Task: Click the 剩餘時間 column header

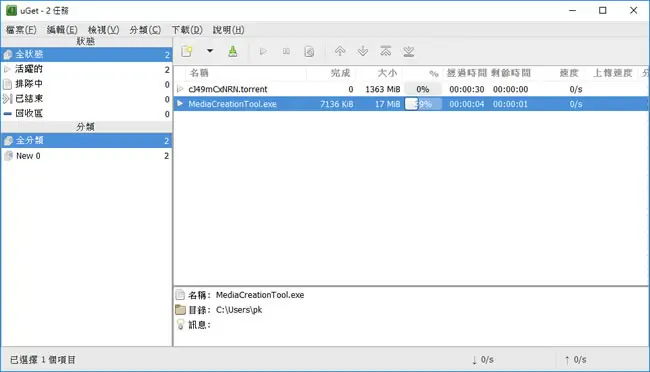Action: 511,73
